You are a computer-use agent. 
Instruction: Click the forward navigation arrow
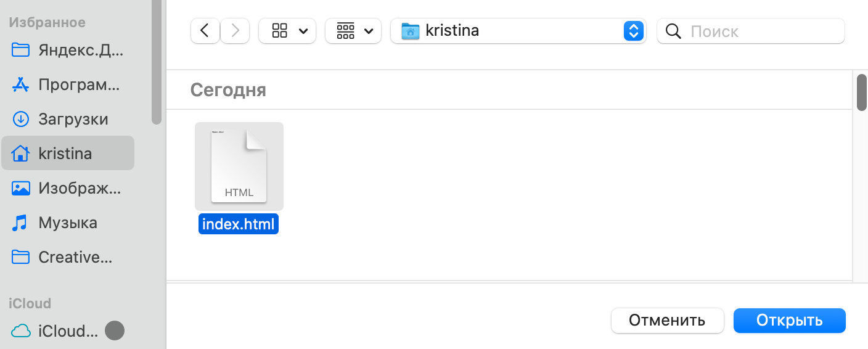coord(235,31)
